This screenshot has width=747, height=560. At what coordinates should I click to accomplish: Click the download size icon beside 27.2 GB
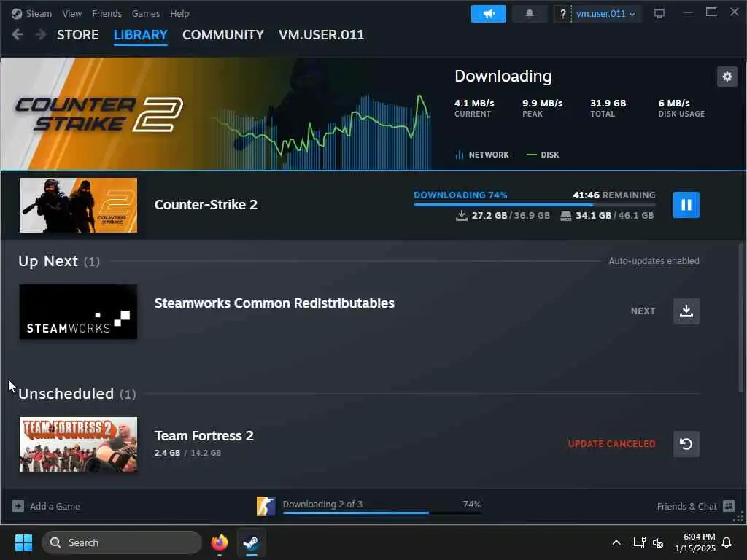point(461,216)
